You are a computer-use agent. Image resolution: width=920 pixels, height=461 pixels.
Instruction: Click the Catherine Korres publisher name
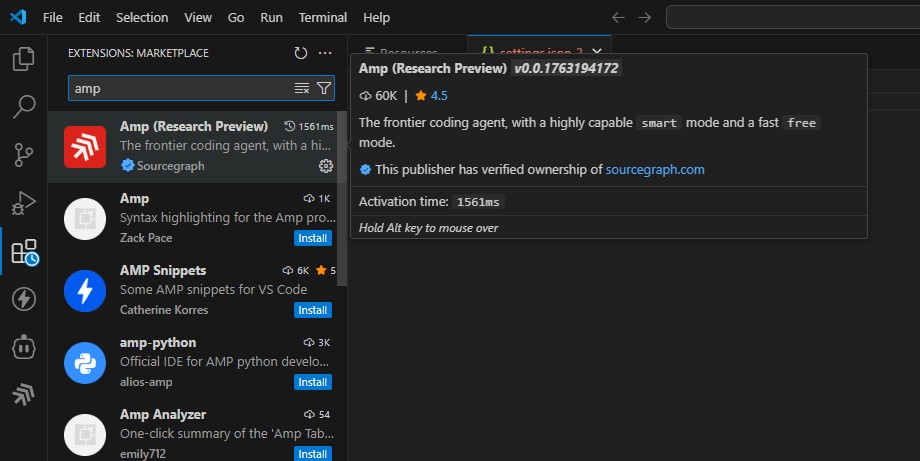point(164,310)
